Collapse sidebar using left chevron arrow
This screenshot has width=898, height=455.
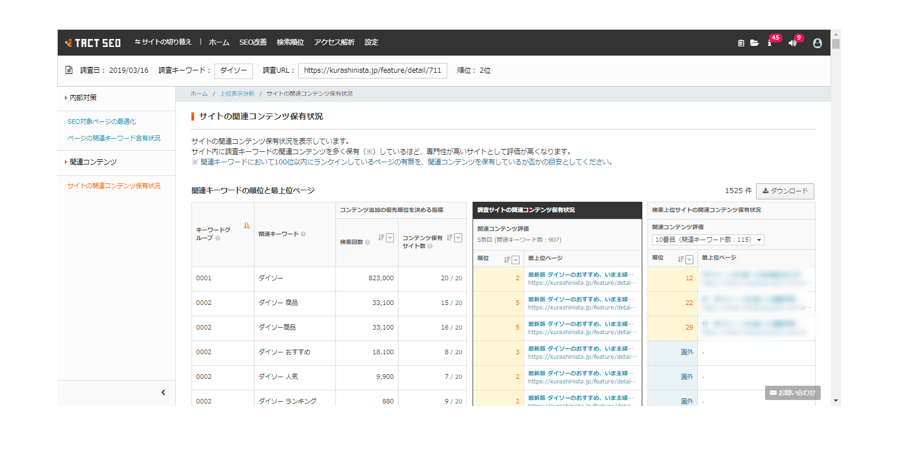[163, 393]
